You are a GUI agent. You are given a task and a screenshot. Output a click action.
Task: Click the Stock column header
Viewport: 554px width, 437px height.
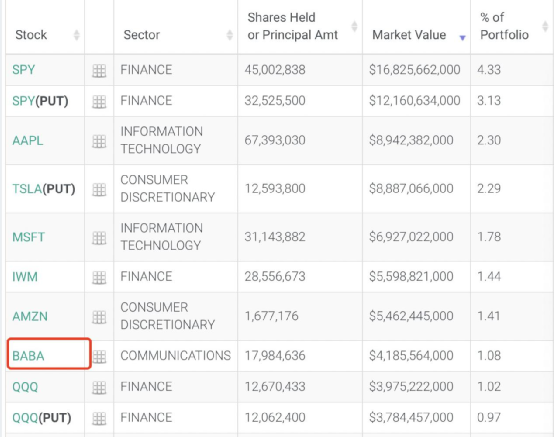(31, 35)
